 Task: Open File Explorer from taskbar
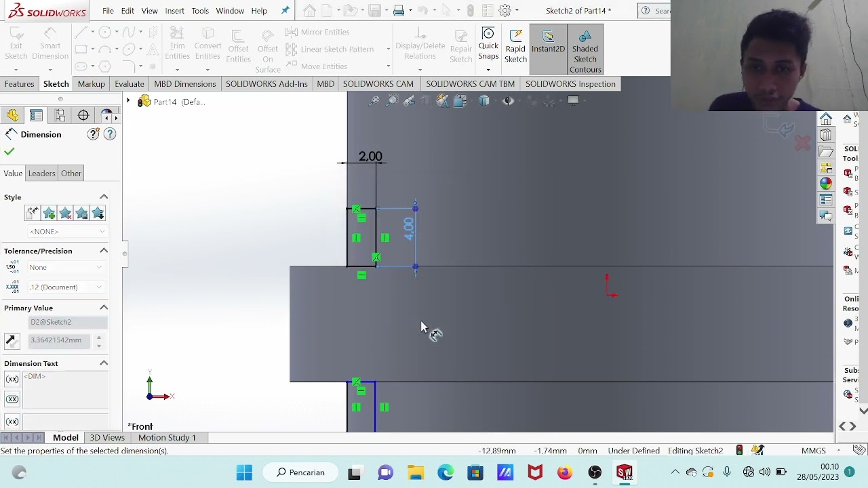pos(415,472)
